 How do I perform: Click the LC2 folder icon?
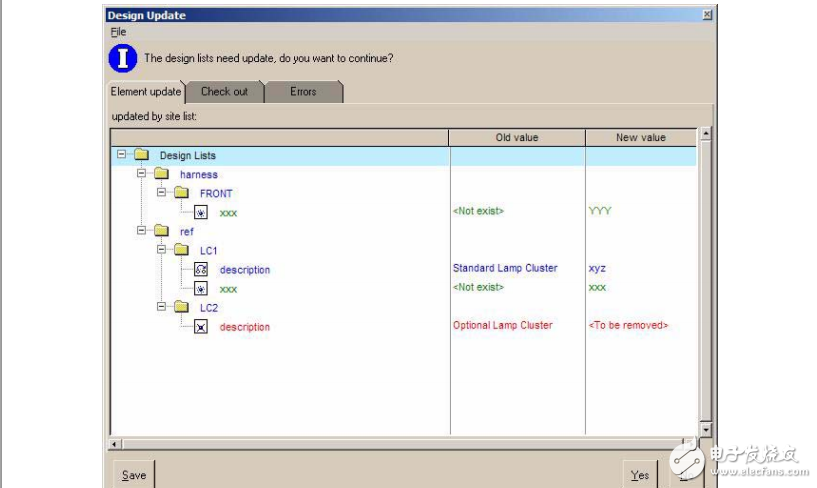tap(180, 308)
